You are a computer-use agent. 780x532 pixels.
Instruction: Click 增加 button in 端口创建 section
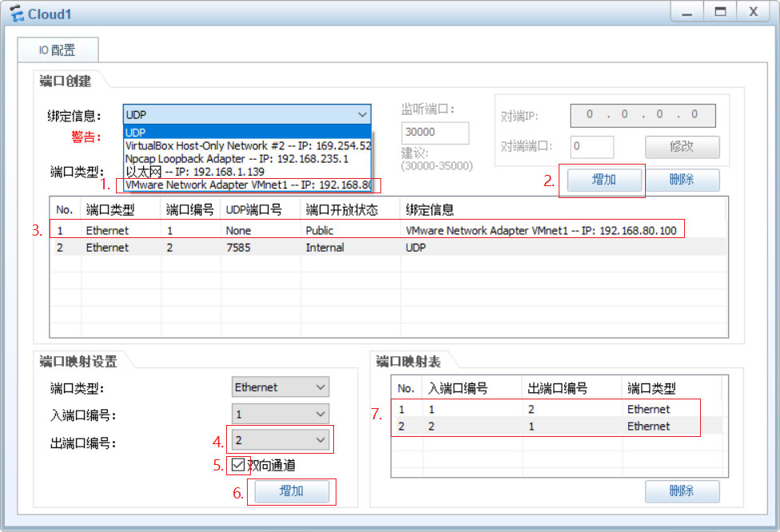coord(604,180)
